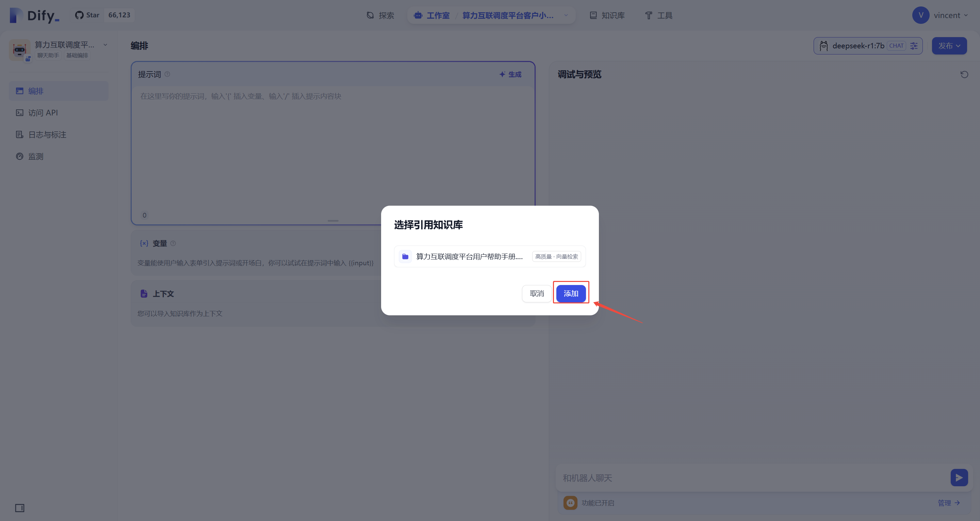
Task: Open the 知识库 knowledge tab
Action: (607, 16)
